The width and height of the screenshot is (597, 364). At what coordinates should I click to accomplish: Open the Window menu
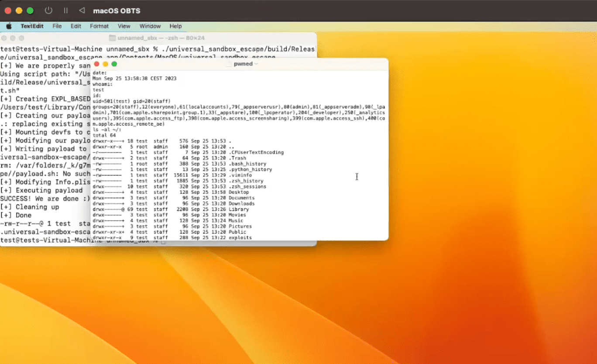[150, 26]
